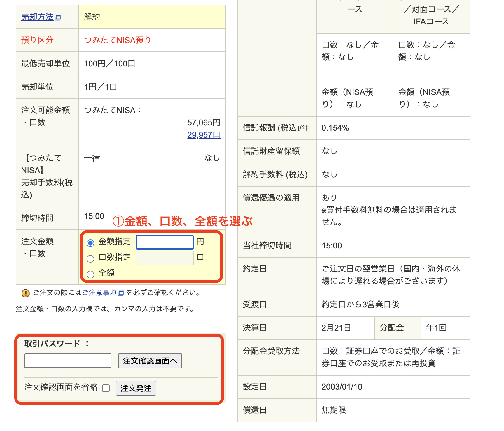Click the 1円／1口 sell unit value
This screenshot has width=504, height=431.
(x=100, y=87)
